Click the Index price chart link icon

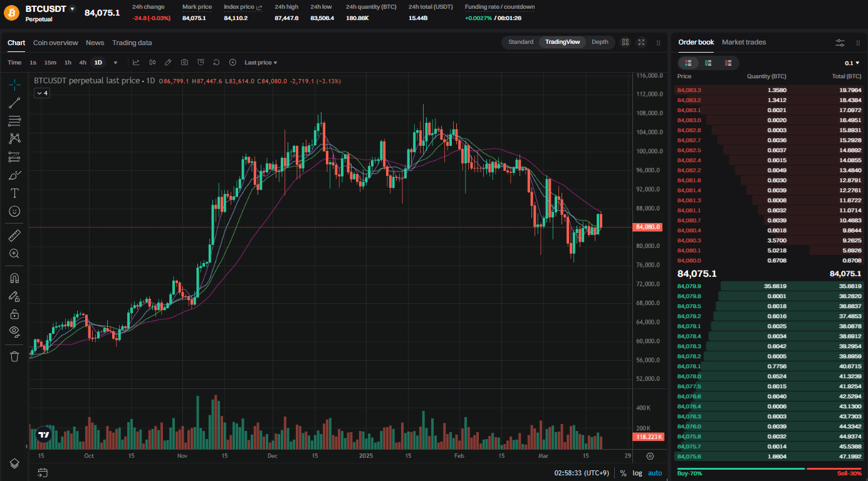click(x=259, y=8)
